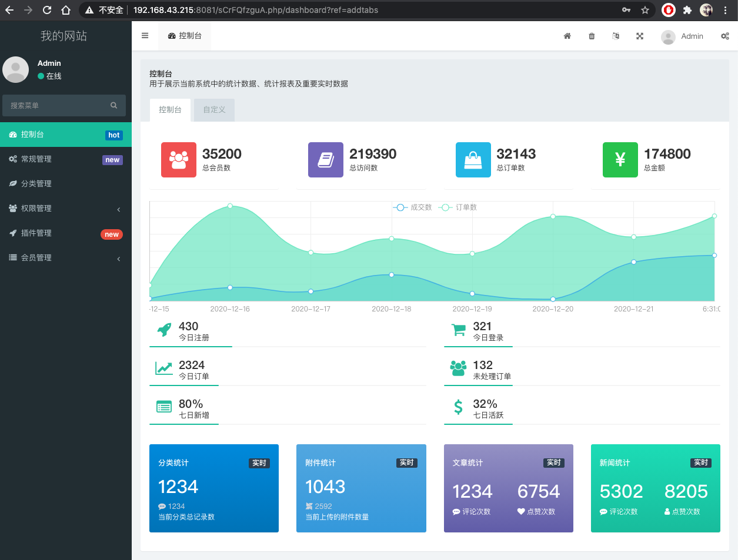Click the trash clear-cache icon in the header
The image size is (738, 560).
[x=592, y=36]
